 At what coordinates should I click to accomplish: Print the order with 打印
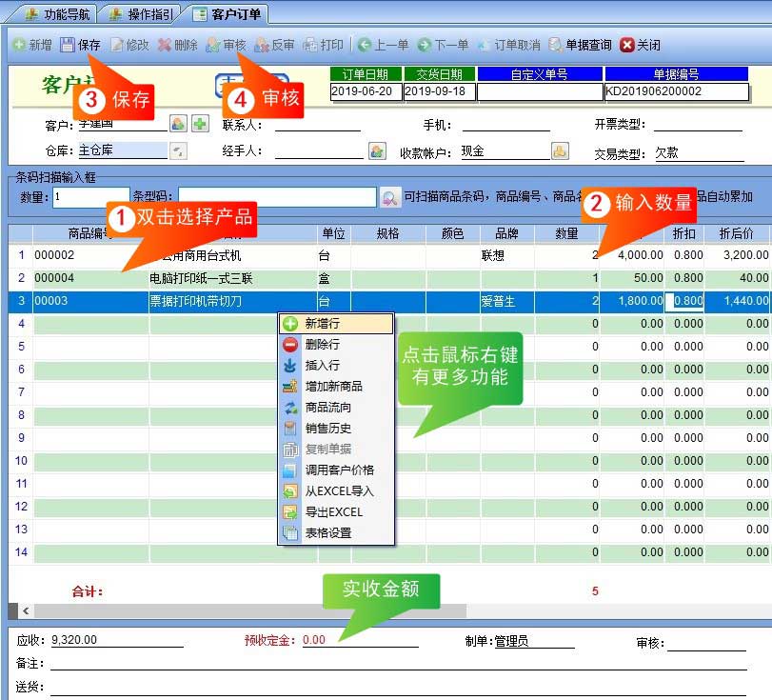coord(323,45)
